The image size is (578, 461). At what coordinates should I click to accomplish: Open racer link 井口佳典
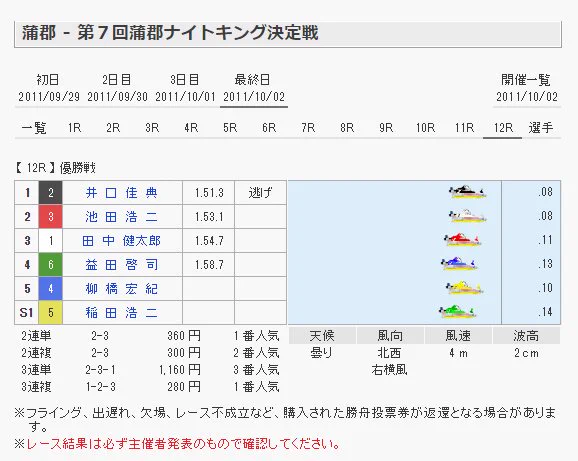(x=122, y=192)
